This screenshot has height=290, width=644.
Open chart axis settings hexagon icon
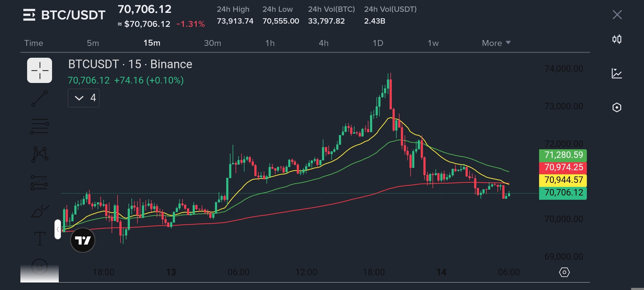pos(564,272)
